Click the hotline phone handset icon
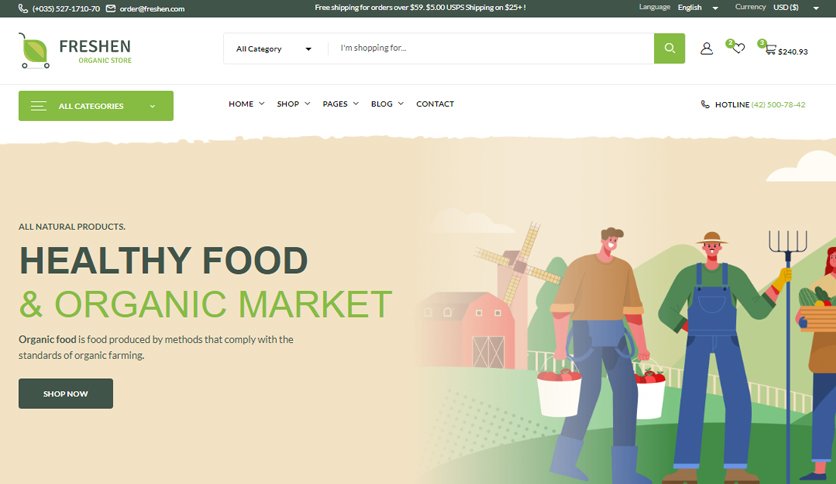Viewport: 836px width, 484px height. click(x=705, y=104)
